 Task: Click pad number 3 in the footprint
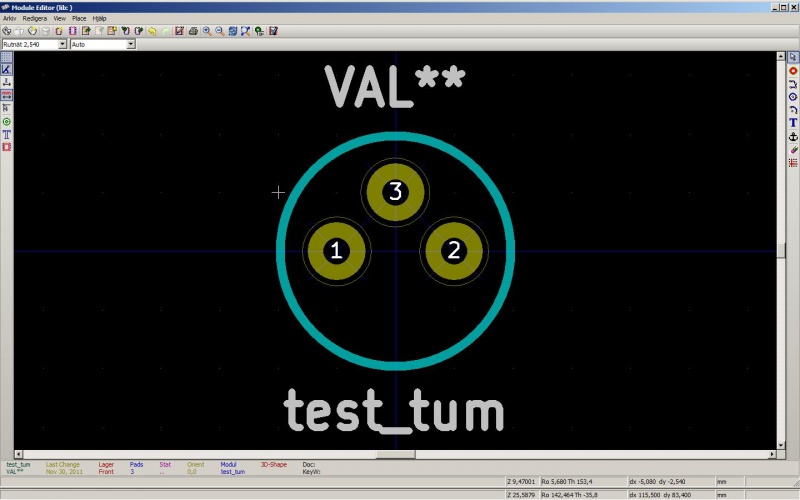tap(396, 192)
